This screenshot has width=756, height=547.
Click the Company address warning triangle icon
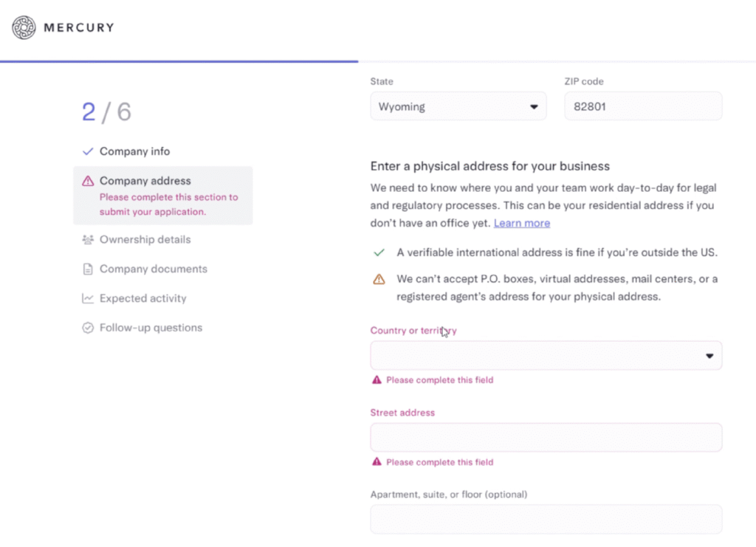pyautogui.click(x=88, y=181)
